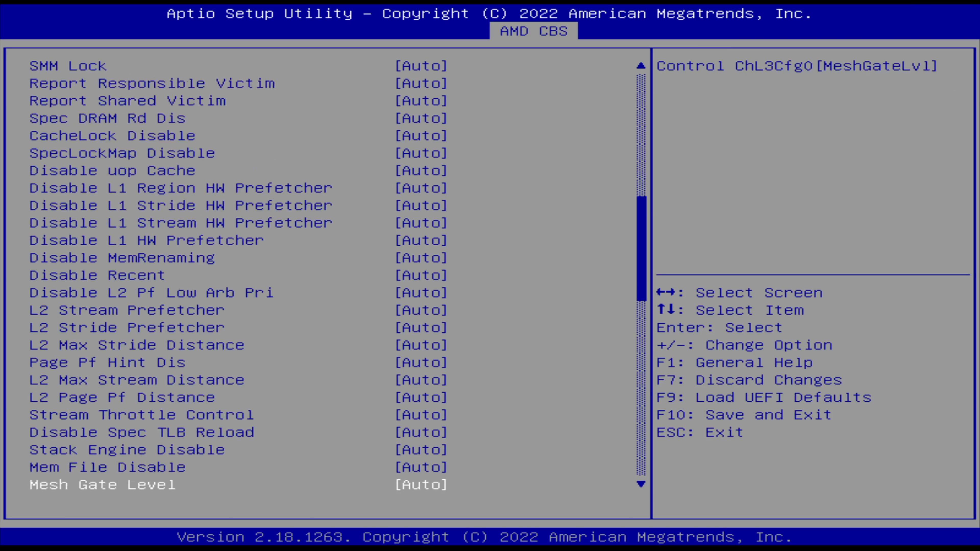
Task: Select the "Disable uop Cache" label
Action: (113, 171)
